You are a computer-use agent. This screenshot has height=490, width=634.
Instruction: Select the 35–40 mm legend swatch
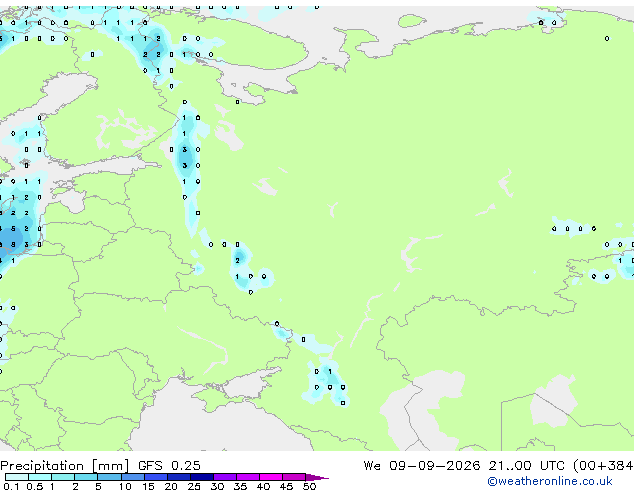(x=248, y=477)
